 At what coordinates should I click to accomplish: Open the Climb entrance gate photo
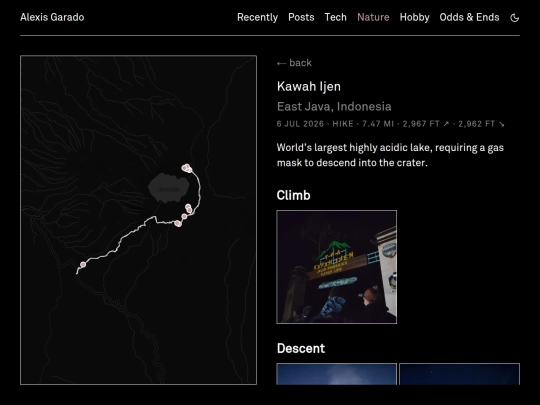click(336, 267)
